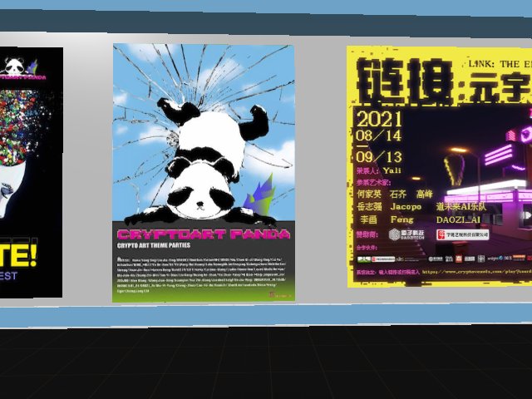This screenshot has width=532, height=399.
Task: Click the artist name Jacopo
Action: pos(406,207)
